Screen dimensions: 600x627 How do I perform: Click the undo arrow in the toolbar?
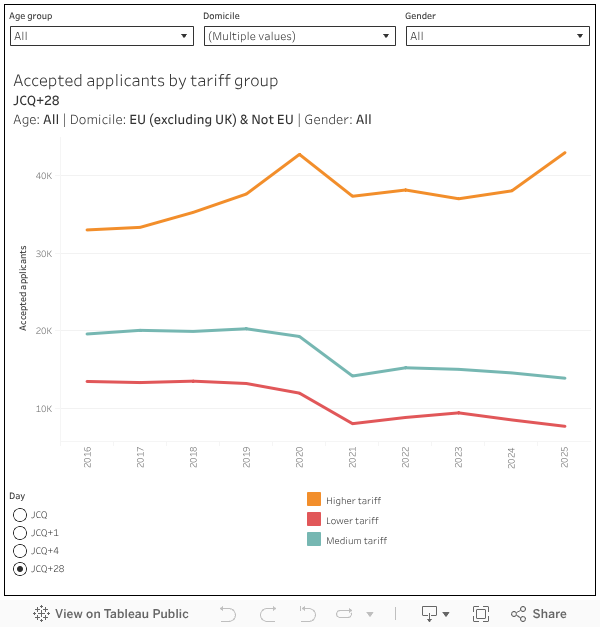click(227, 613)
